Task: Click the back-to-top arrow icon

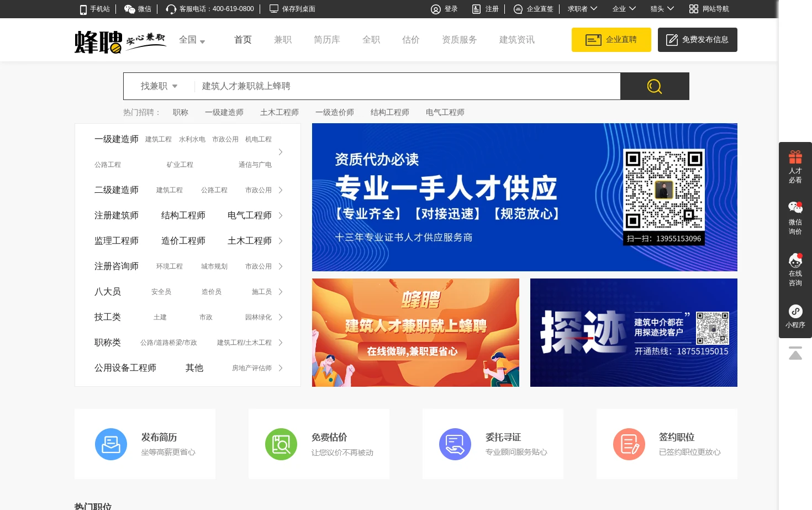Action: coord(795,353)
